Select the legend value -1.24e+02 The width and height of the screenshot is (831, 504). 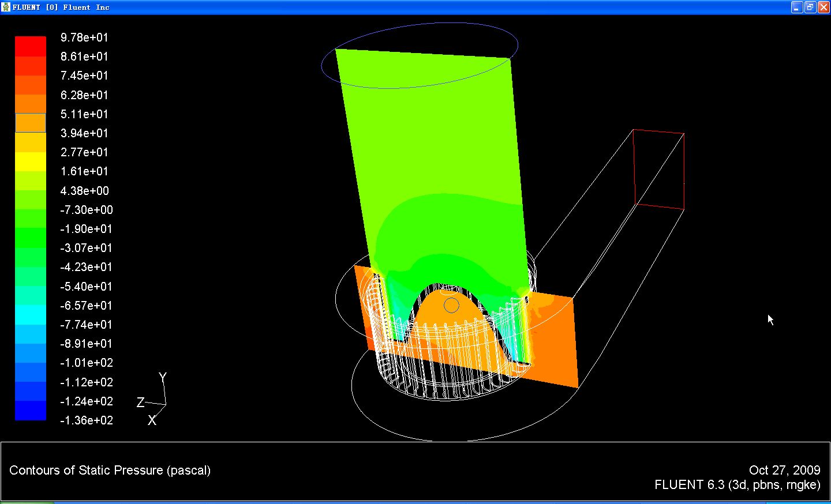point(87,401)
